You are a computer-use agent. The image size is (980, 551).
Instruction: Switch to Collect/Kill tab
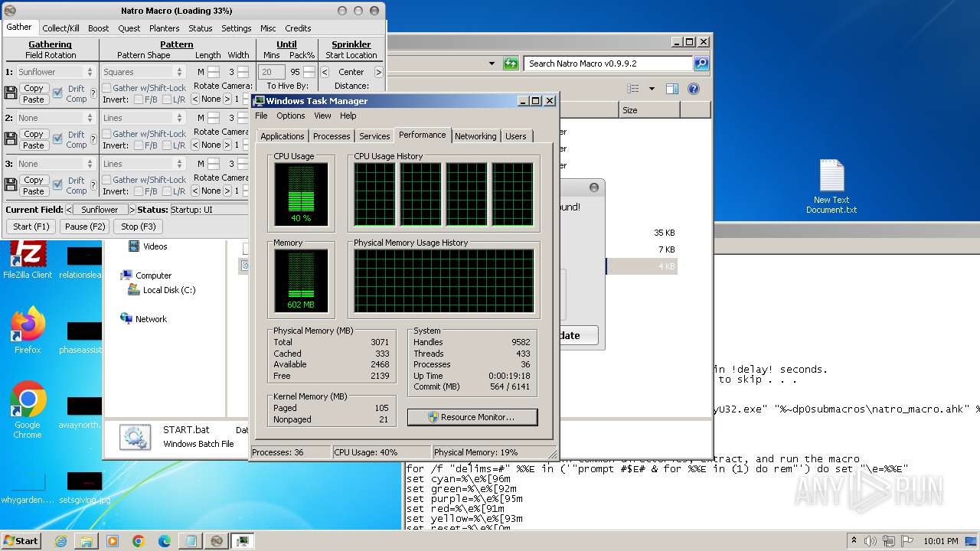(60, 28)
